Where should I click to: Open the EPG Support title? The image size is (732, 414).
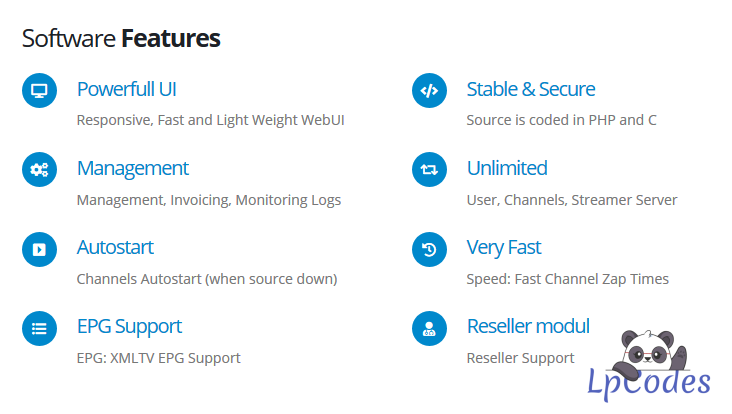tap(129, 326)
